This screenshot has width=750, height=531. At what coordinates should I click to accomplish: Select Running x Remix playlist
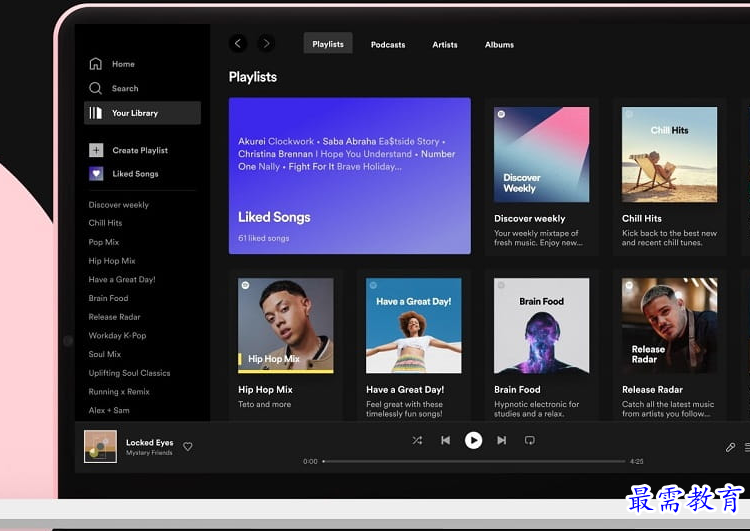[x=119, y=391]
